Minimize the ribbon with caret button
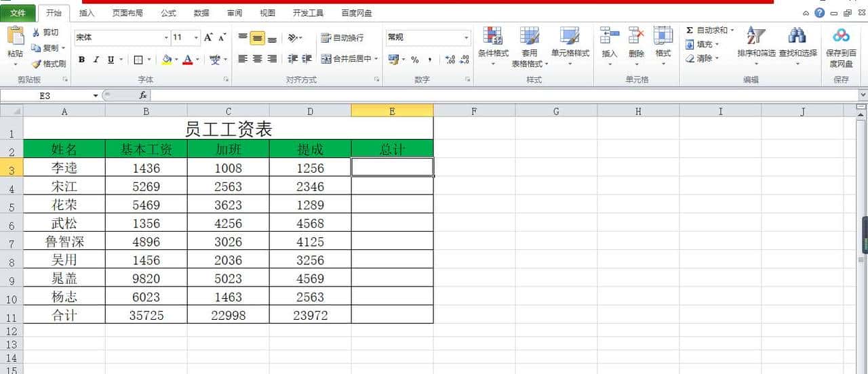The width and height of the screenshot is (868, 374). [806, 13]
